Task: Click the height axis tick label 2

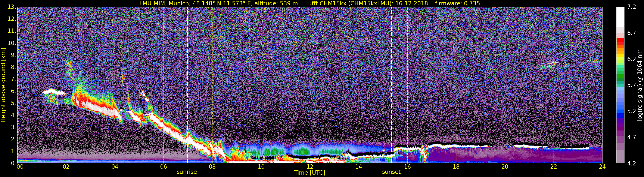Action: (13, 139)
